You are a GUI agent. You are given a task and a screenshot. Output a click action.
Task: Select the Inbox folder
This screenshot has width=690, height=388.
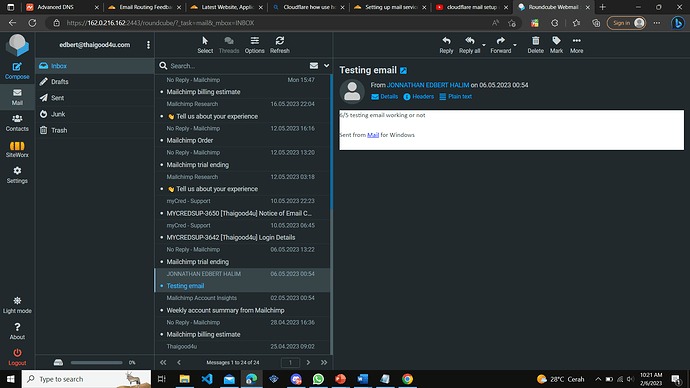coord(95,66)
